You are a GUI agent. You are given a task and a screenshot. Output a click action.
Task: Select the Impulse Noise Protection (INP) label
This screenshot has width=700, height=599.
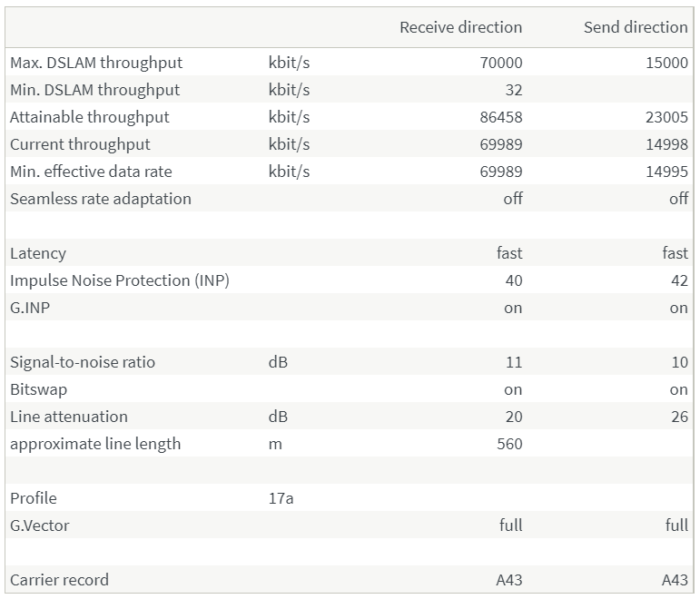coord(120,280)
